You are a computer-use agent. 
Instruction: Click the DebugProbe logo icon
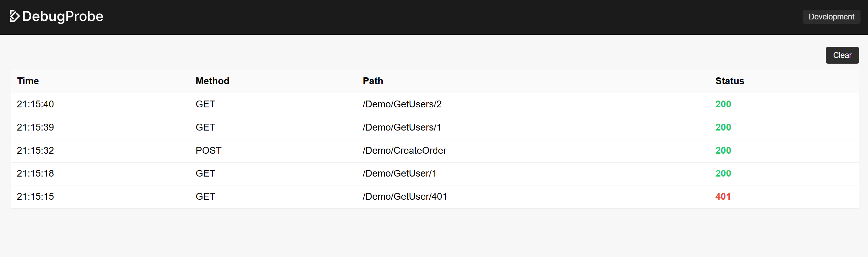[x=15, y=16]
